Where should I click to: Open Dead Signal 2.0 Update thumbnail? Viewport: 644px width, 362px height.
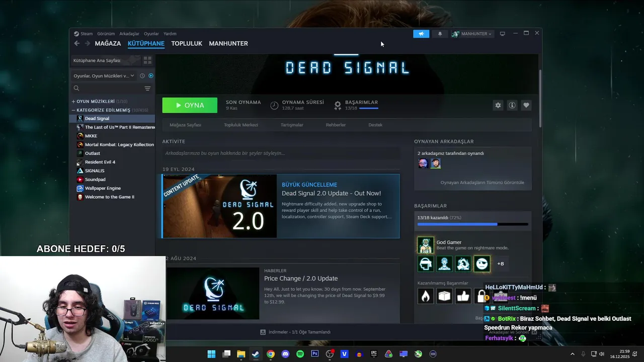point(219,206)
